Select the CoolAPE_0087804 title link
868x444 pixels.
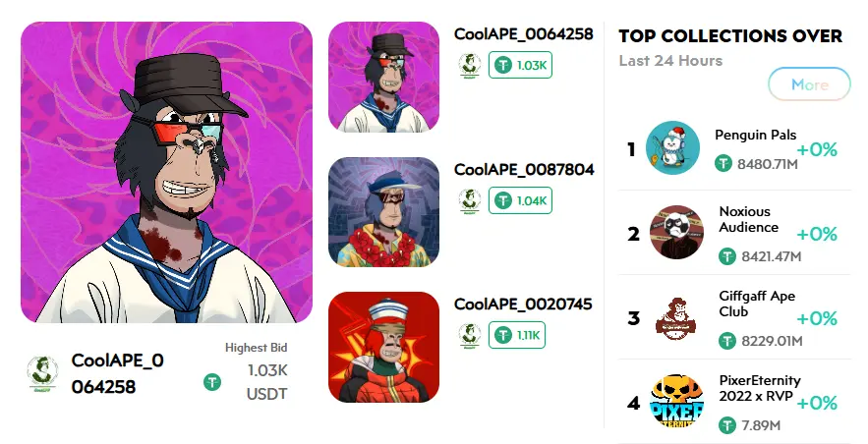coord(524,169)
